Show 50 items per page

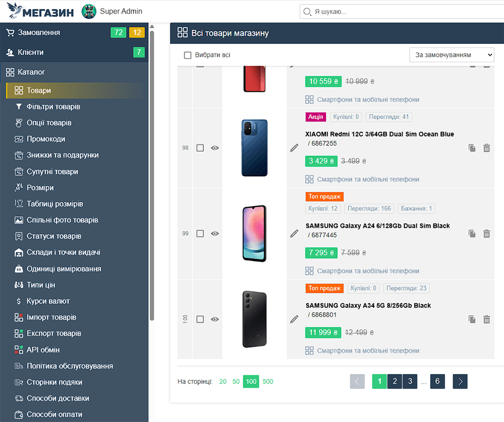coord(236,381)
